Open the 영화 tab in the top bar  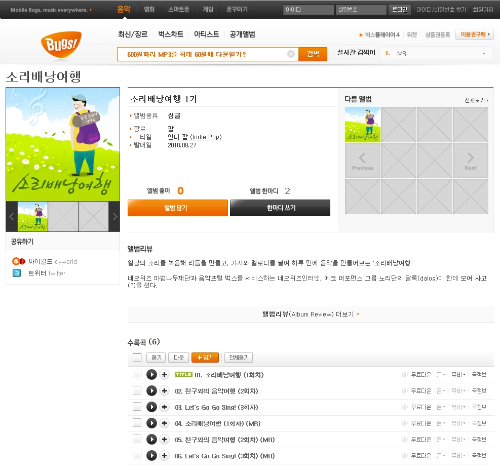point(149,9)
